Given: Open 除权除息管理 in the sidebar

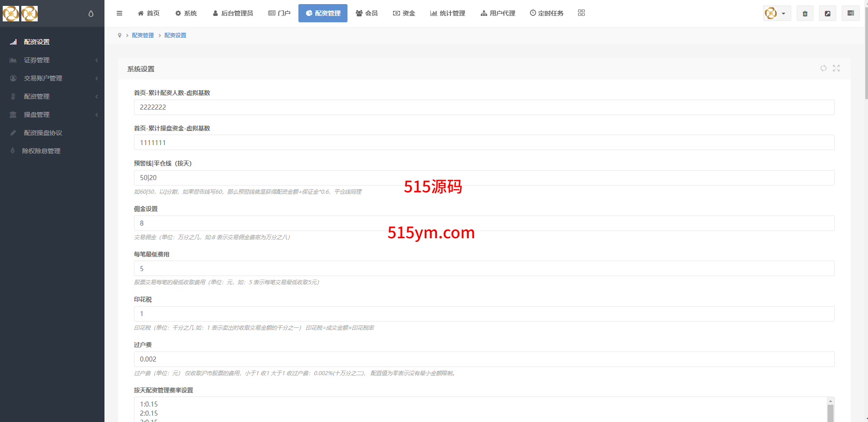Looking at the screenshot, I should point(41,151).
